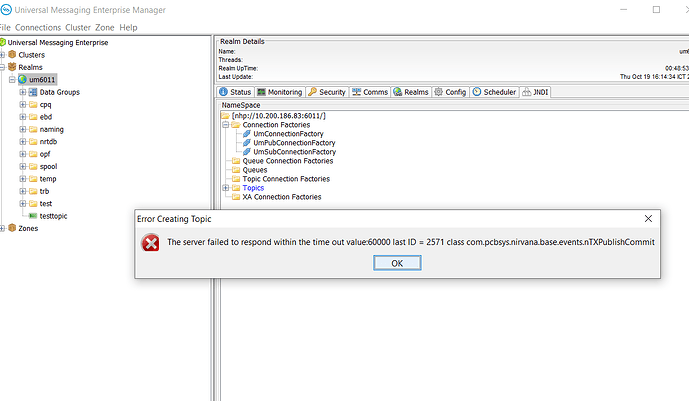Expand the Data Groups node
The image size is (689, 401).
pyautogui.click(x=22, y=92)
